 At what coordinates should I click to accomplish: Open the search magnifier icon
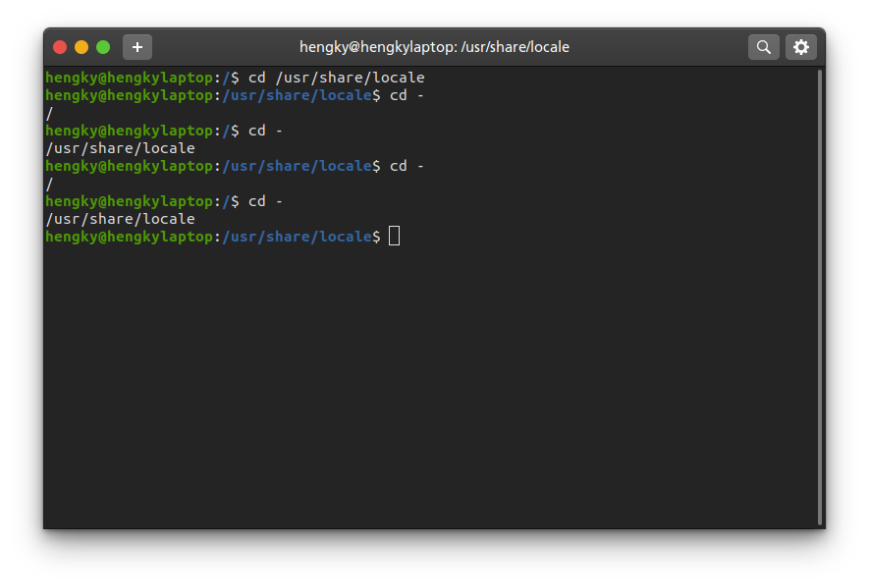point(763,46)
